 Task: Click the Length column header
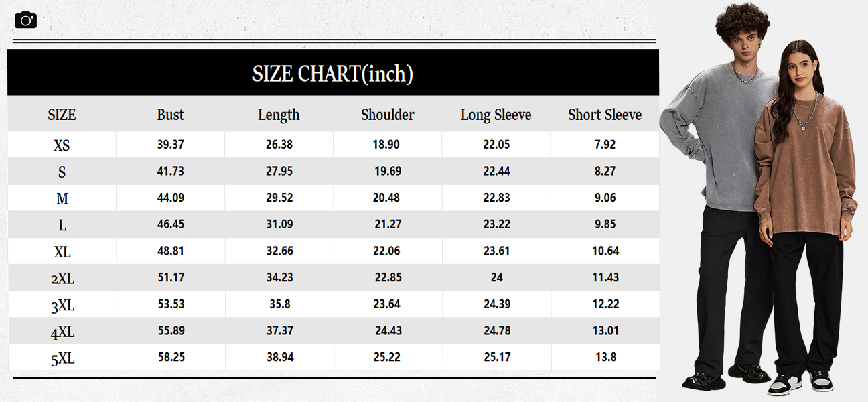tap(279, 115)
